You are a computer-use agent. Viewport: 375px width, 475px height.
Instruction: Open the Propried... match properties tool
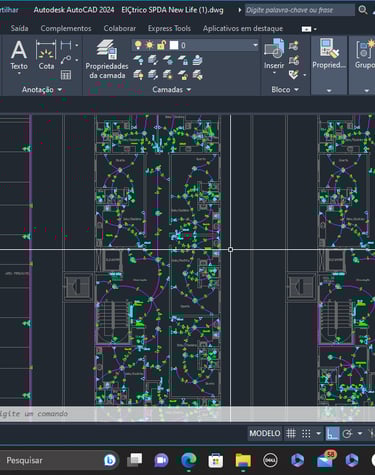[329, 54]
